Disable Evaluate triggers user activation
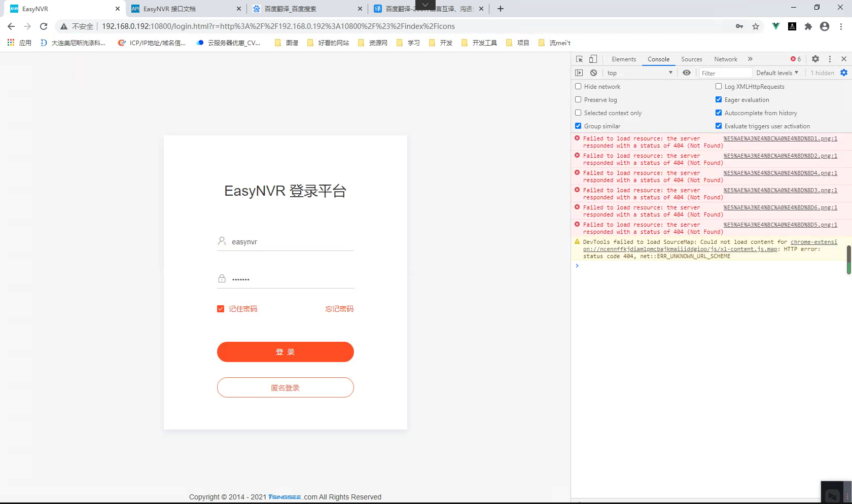 [x=719, y=126]
